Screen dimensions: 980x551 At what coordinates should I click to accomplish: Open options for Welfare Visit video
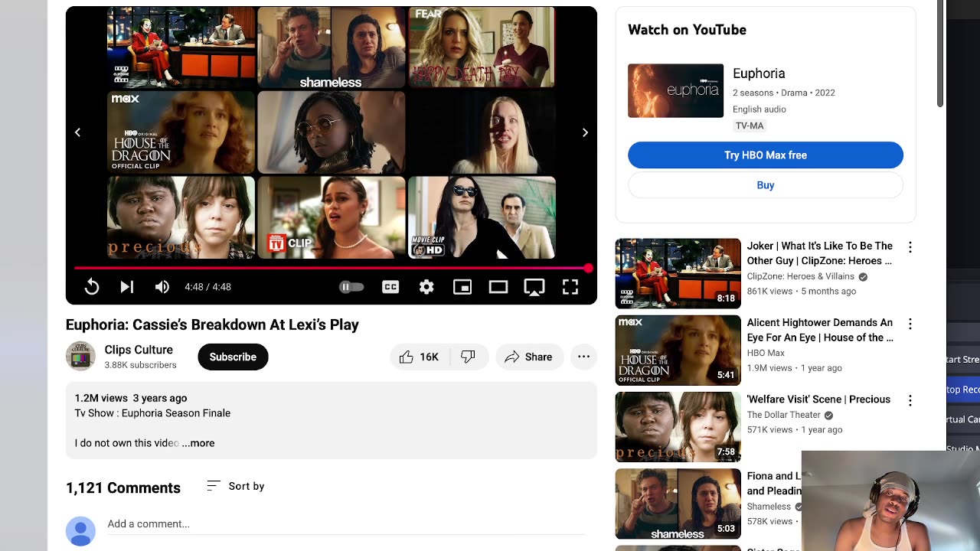910,400
